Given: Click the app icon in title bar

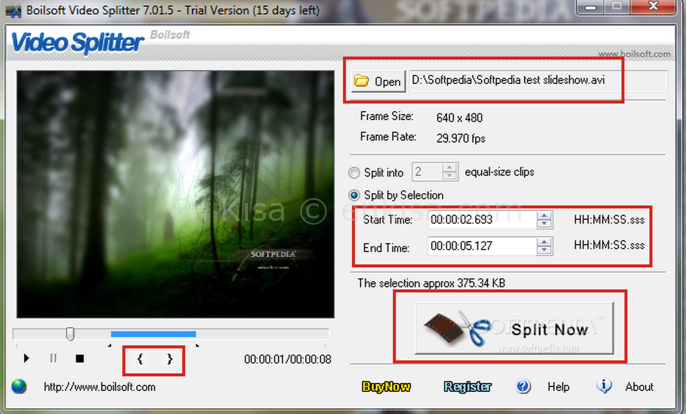Looking at the screenshot, I should click(x=14, y=11).
